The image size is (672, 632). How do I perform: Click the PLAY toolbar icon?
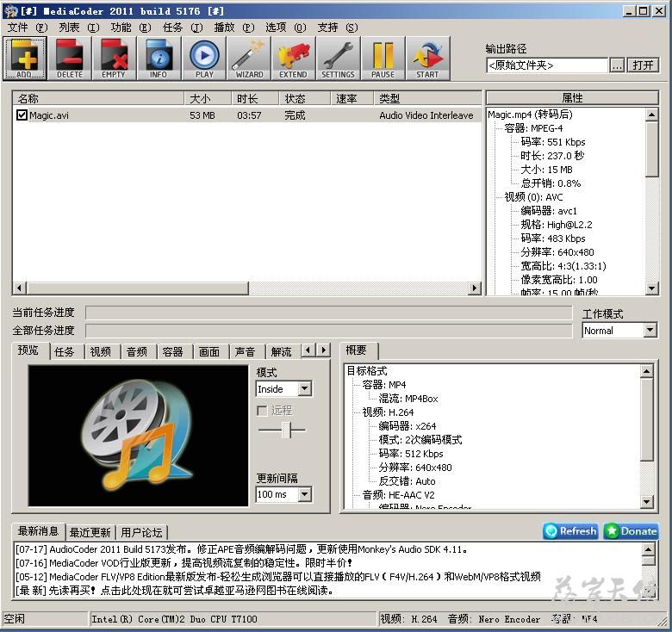(x=204, y=59)
